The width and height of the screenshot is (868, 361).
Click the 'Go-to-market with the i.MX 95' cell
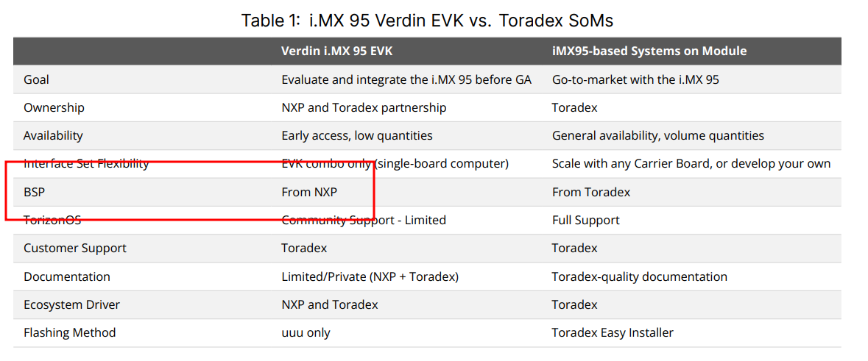635,79
